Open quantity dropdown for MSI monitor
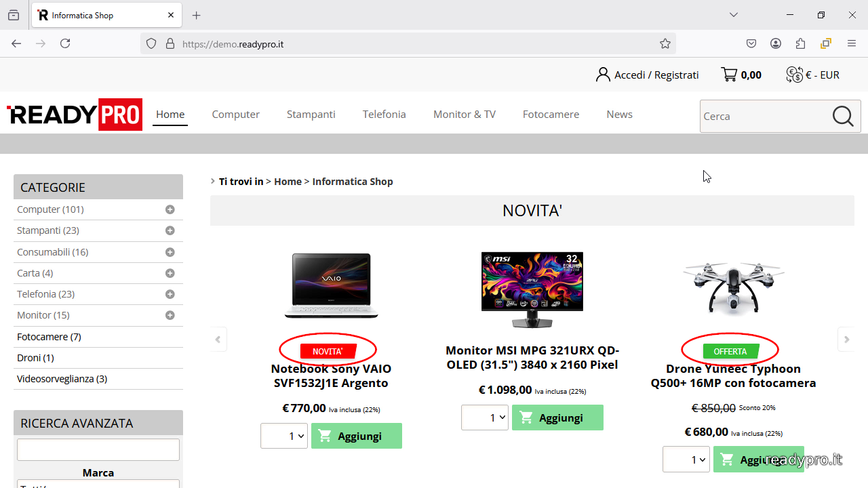The width and height of the screenshot is (868, 488). (x=485, y=418)
